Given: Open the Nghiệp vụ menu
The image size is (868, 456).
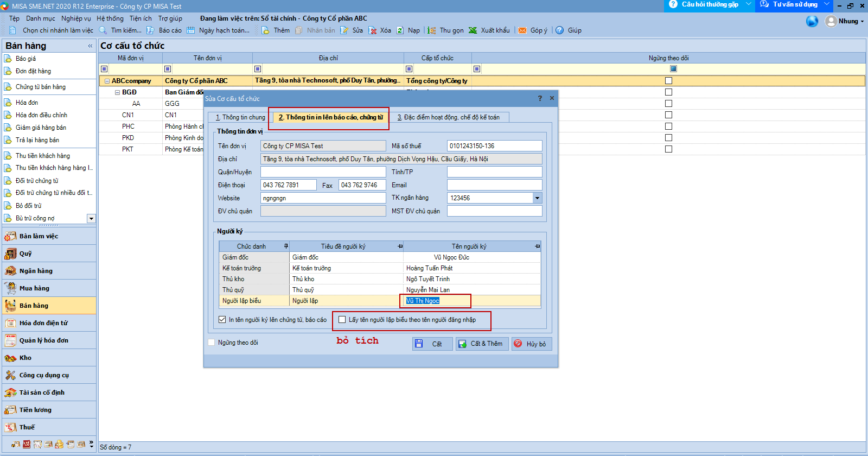Looking at the screenshot, I should point(76,18).
